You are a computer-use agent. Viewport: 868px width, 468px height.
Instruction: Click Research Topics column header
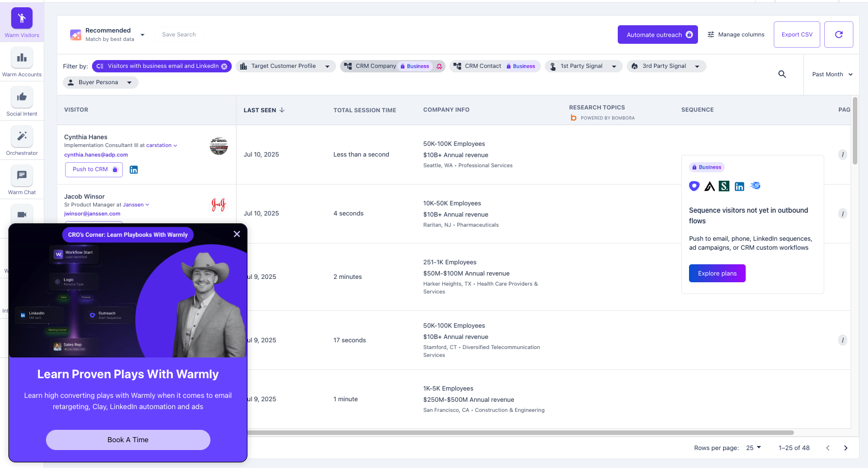click(597, 107)
